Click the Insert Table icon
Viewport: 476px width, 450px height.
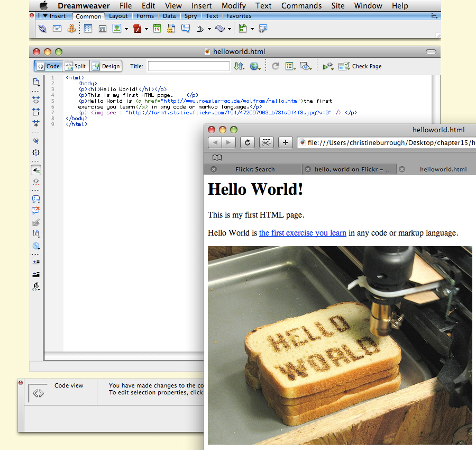pyautogui.click(x=88, y=29)
